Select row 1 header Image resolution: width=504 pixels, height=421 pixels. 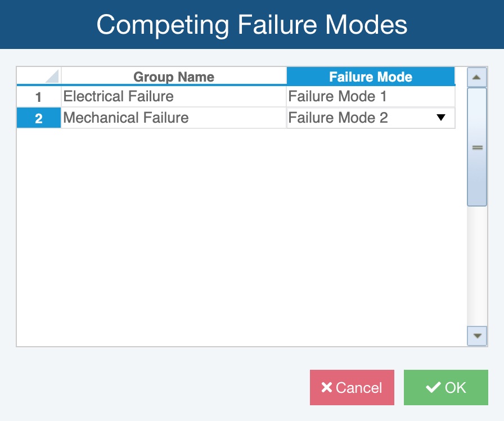(39, 97)
